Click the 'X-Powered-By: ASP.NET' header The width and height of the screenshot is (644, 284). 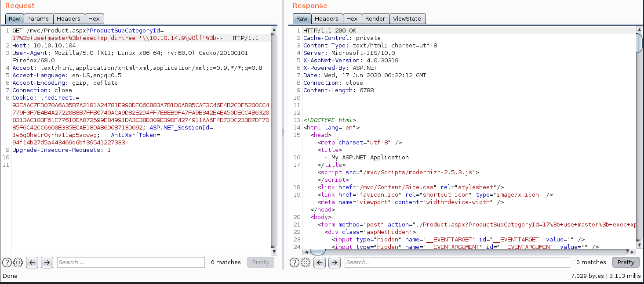point(340,68)
